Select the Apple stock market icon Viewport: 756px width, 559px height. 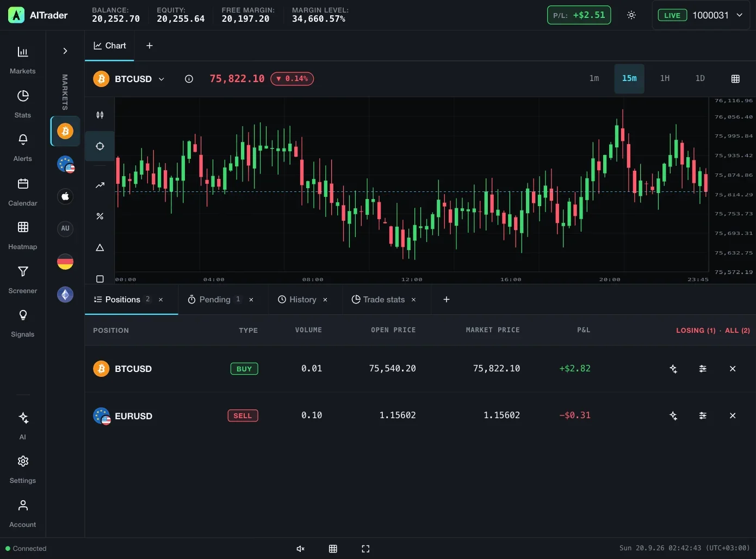coord(65,196)
